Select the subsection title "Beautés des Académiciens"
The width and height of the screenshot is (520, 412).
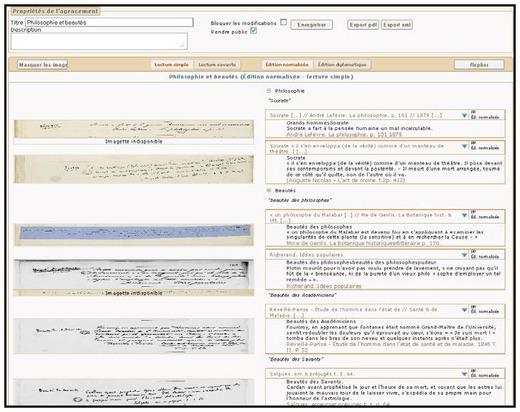click(x=302, y=295)
